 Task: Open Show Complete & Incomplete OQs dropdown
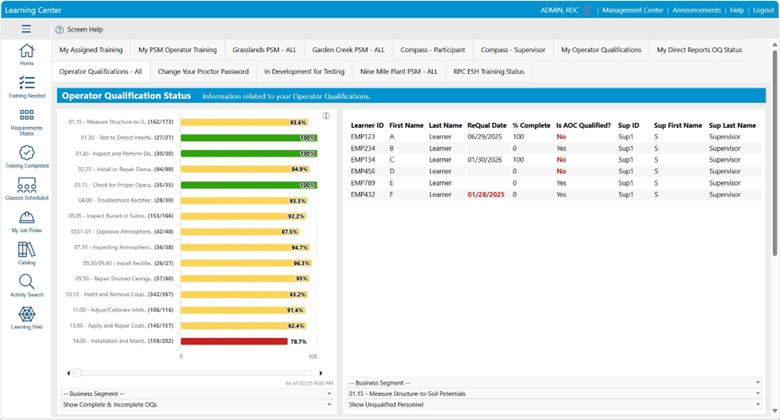click(196, 404)
